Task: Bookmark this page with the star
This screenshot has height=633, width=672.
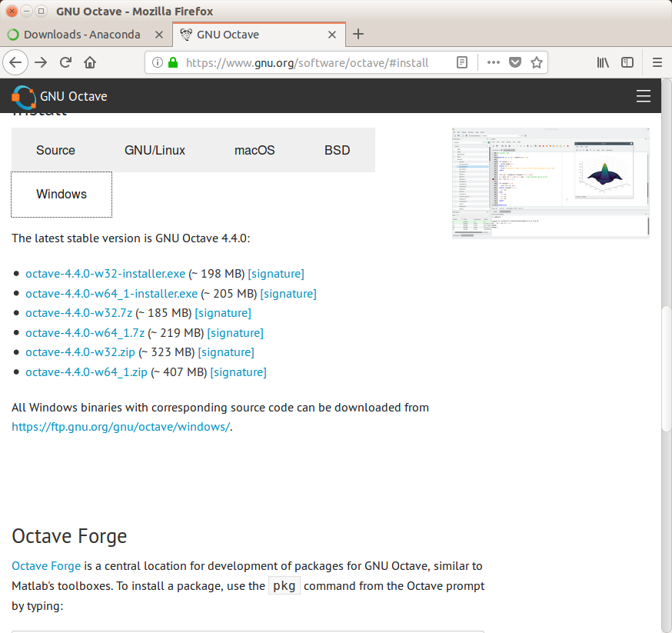Action: coord(537,62)
